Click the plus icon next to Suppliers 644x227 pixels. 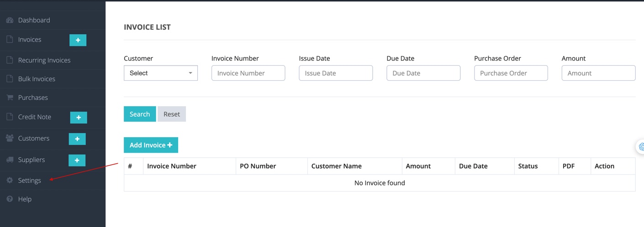pos(77,160)
